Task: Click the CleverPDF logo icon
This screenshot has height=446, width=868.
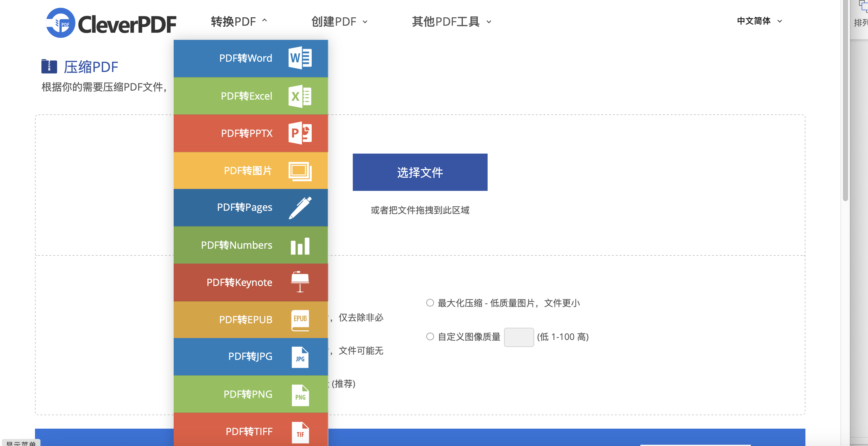Action: click(x=60, y=22)
